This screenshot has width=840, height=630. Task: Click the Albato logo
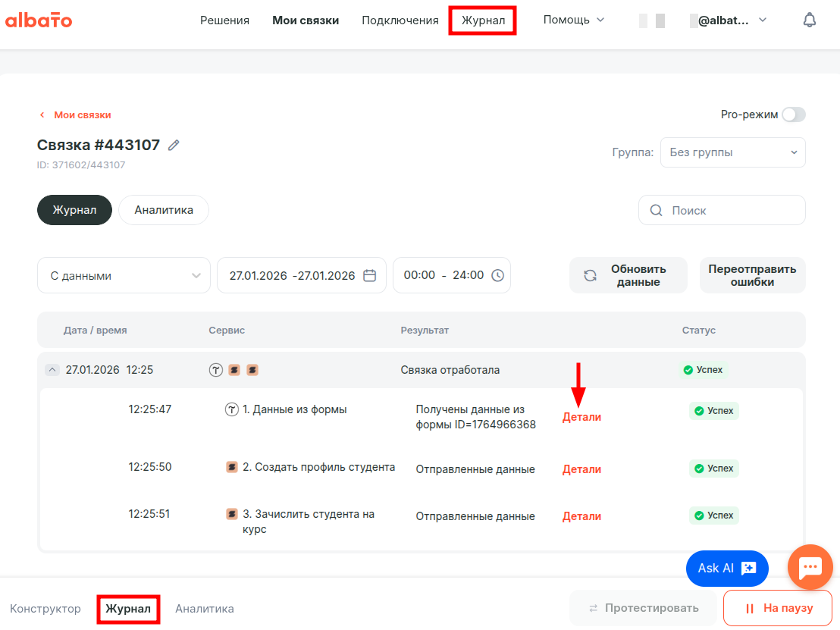(x=39, y=20)
